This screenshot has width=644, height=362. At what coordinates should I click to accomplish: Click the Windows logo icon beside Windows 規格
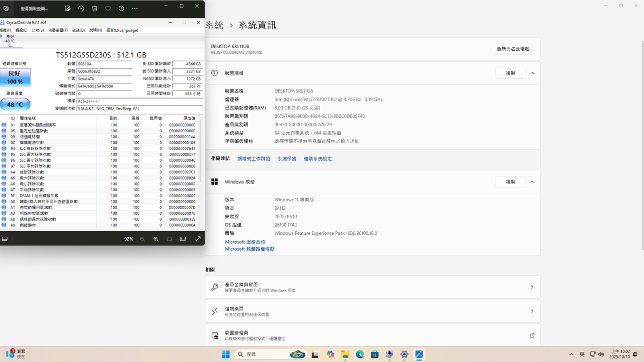pos(214,182)
